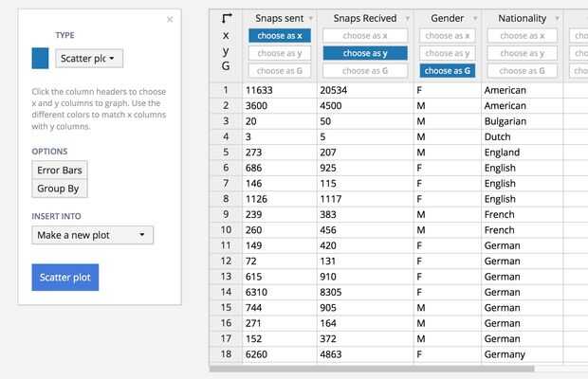Open the Gender column menu arrow
This screenshot has width=588, height=379.
[472, 19]
